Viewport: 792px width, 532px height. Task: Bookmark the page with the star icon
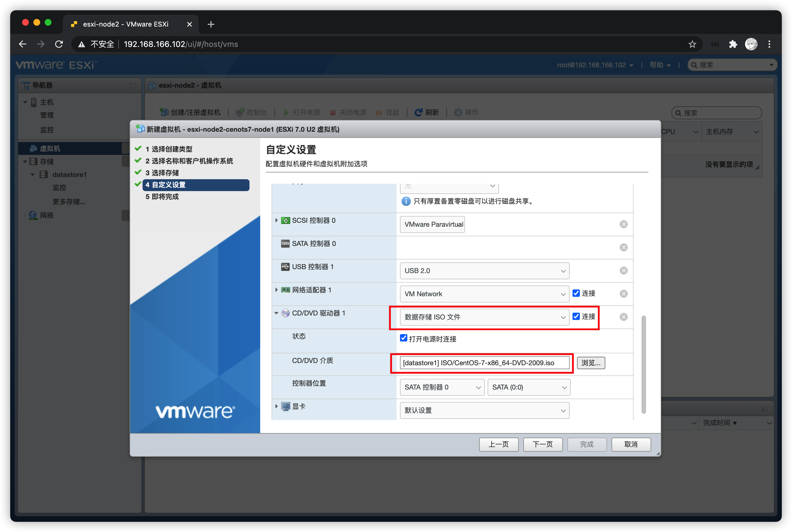tap(692, 44)
